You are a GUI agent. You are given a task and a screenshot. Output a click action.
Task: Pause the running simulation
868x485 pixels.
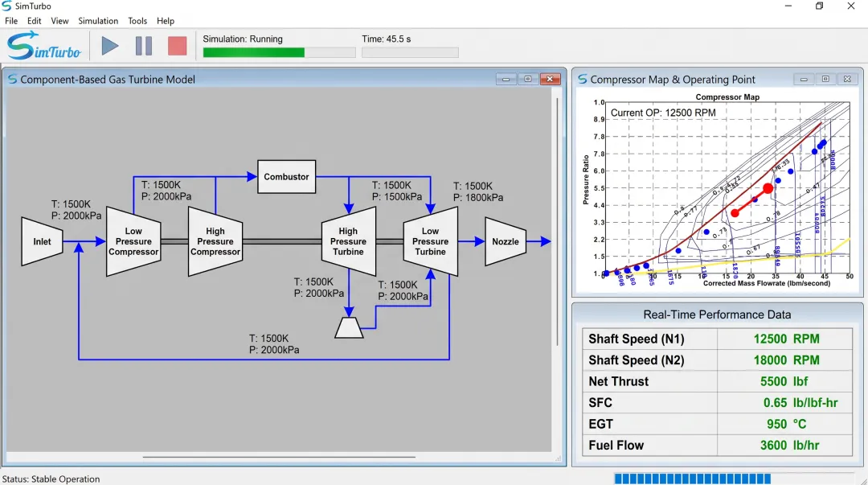click(x=144, y=46)
